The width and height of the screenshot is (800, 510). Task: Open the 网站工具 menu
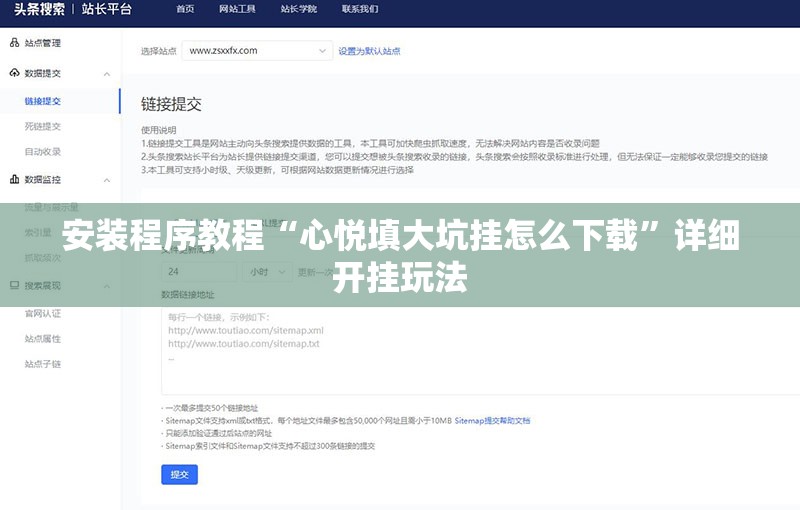237,9
